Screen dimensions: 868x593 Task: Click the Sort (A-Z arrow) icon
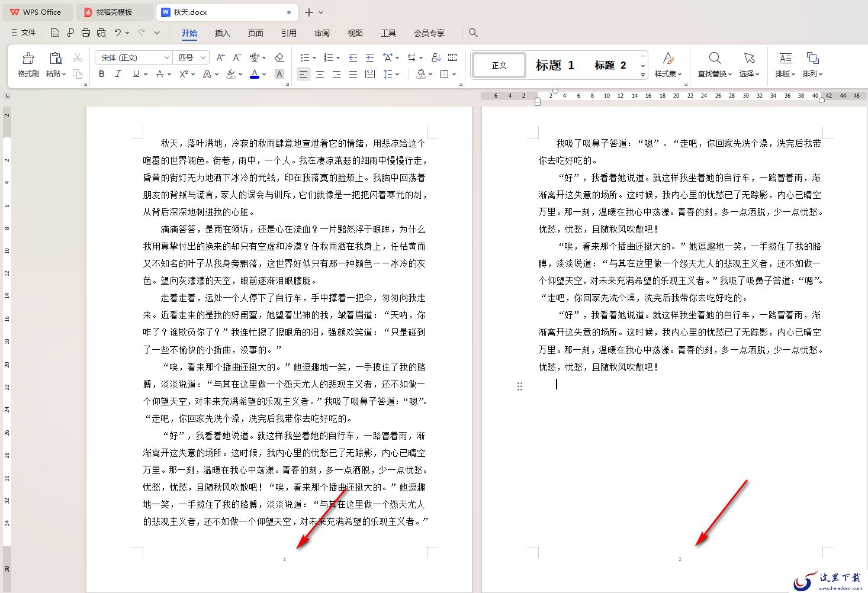click(436, 57)
